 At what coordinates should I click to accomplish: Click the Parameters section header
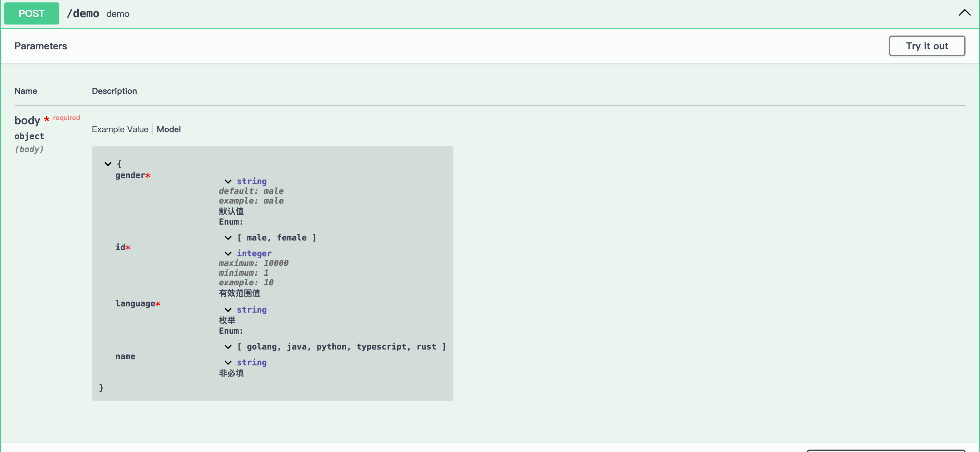pos(41,46)
